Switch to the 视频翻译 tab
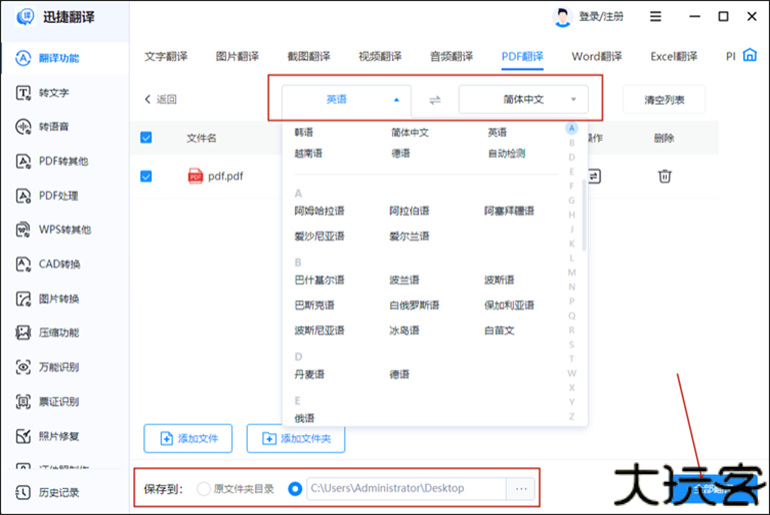 point(380,56)
